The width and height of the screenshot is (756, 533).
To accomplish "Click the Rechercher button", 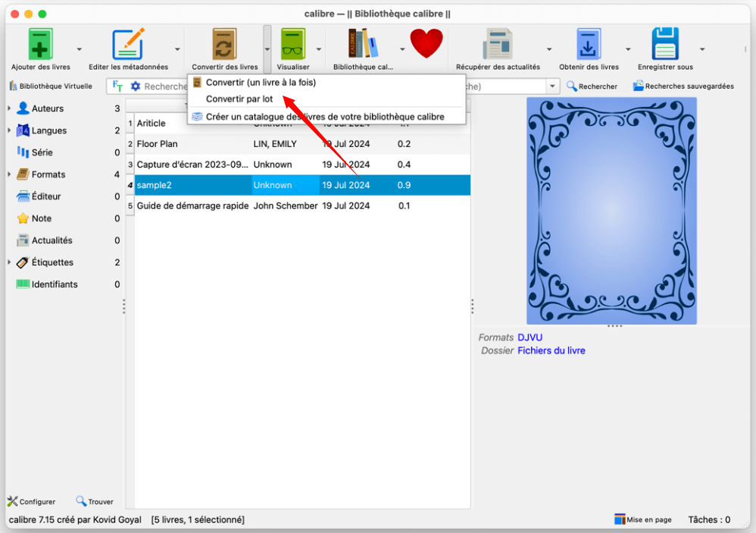I will (592, 86).
